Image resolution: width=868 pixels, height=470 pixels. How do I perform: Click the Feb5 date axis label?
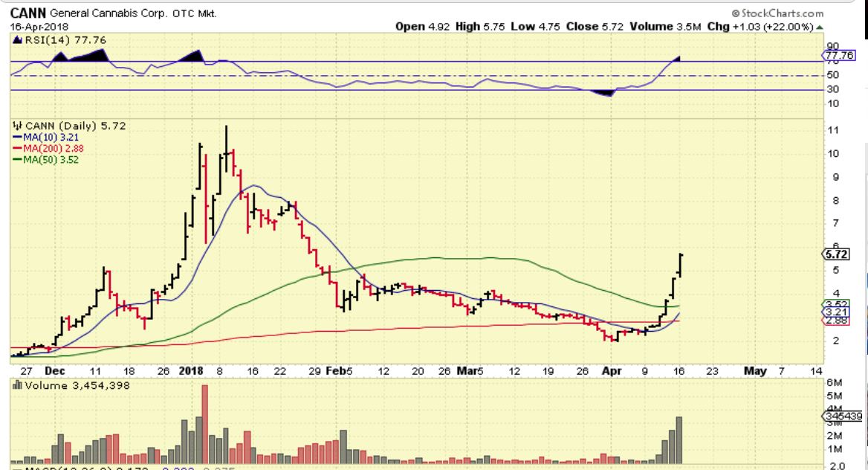339,371
